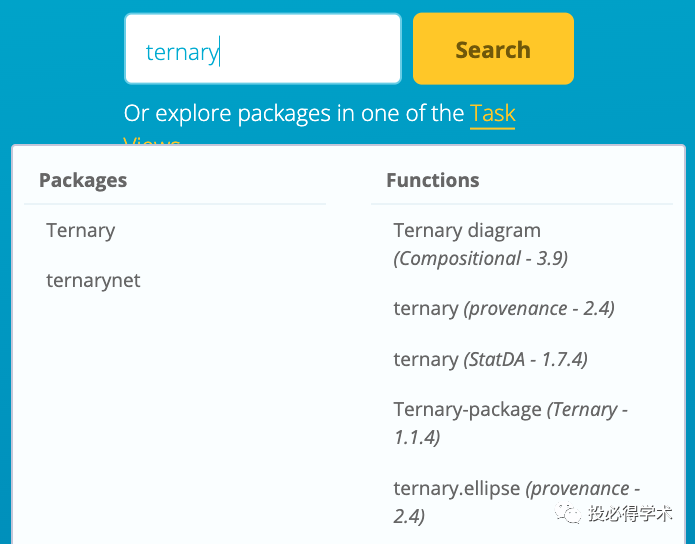Click the Packages column heading
This screenshot has height=544, width=695.
pos(83,180)
